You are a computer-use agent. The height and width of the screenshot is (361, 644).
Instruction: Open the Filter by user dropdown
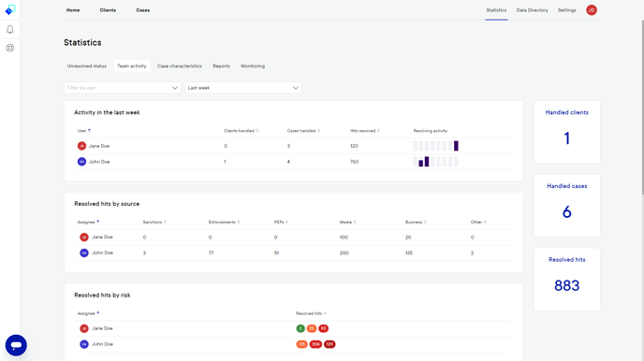tap(123, 88)
